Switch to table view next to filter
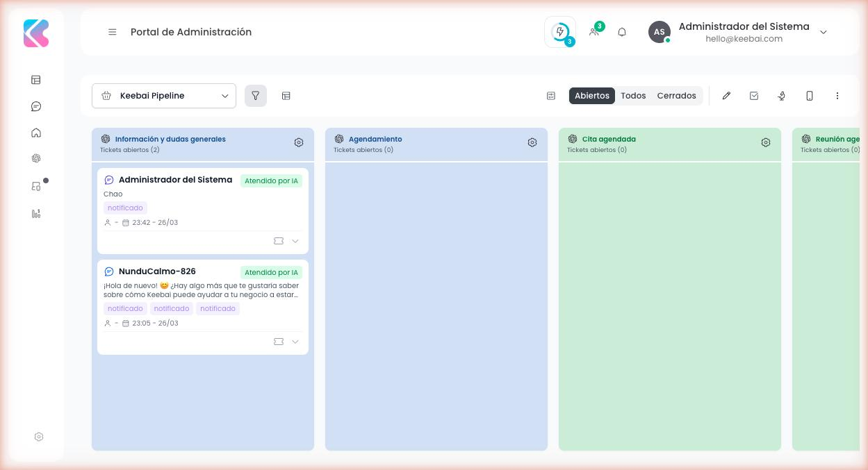 286,96
